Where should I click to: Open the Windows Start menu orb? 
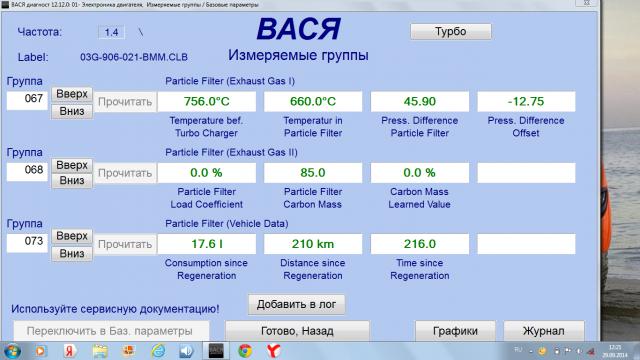(12, 351)
